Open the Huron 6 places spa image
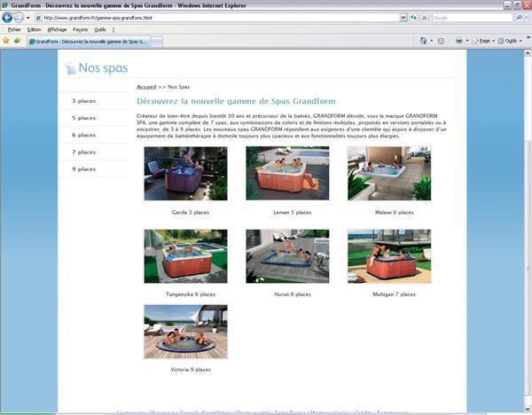This screenshot has width=532, height=415. [287, 256]
